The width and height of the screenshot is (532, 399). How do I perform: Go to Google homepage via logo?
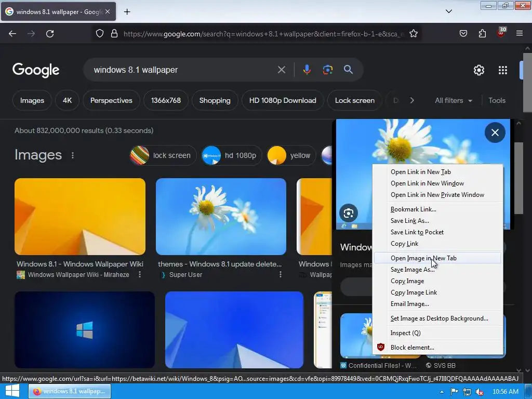point(36,70)
